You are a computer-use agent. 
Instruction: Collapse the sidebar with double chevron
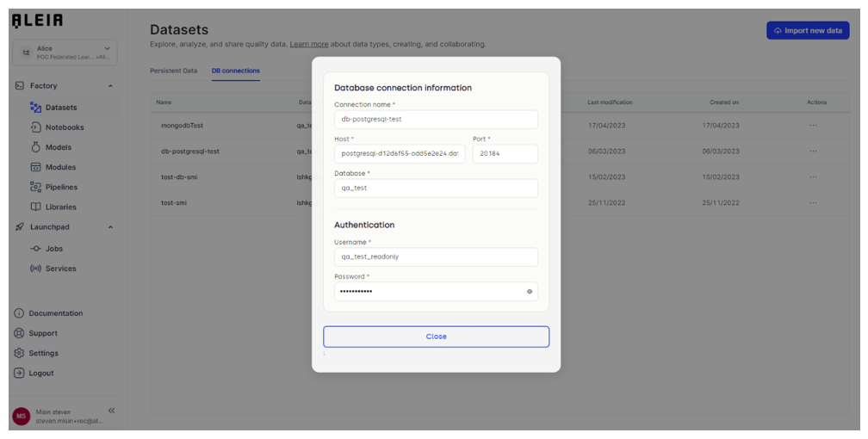[111, 411]
